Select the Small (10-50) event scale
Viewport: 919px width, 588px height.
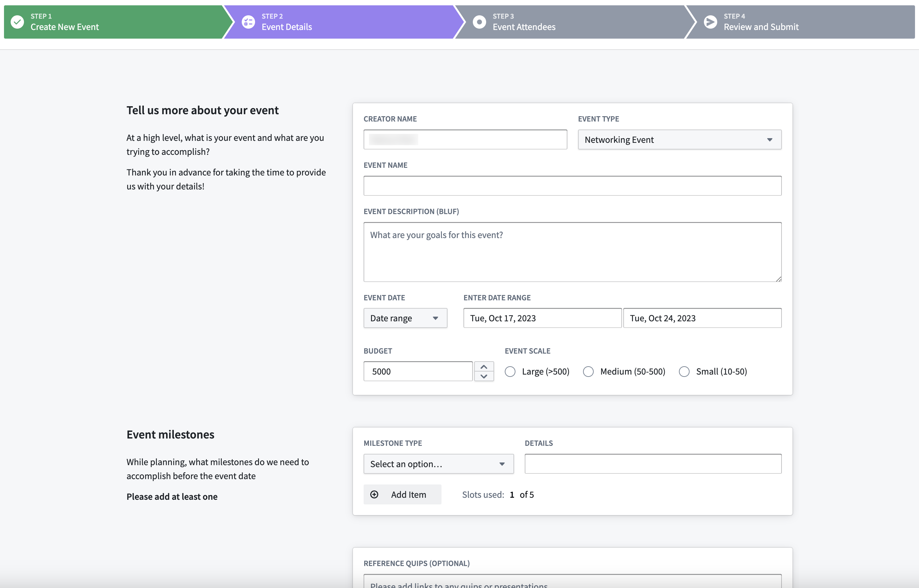click(x=684, y=372)
